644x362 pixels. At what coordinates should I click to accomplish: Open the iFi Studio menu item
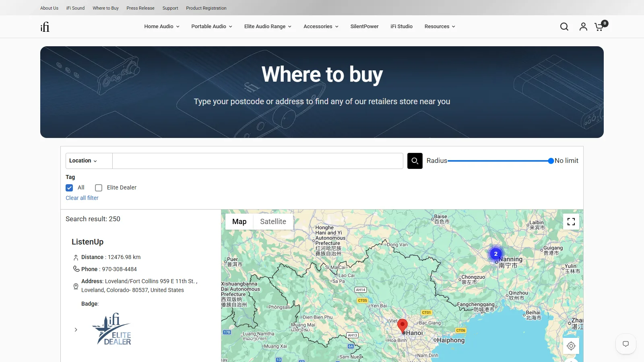point(401,27)
